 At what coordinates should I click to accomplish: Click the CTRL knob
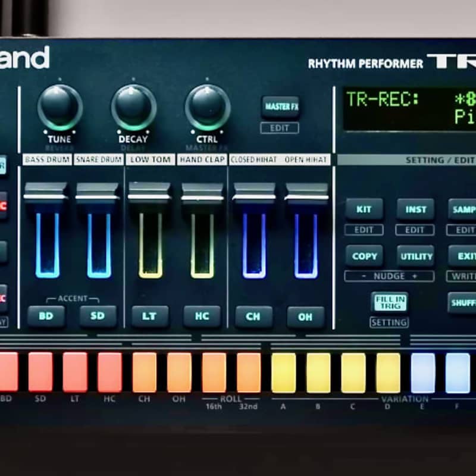click(208, 108)
